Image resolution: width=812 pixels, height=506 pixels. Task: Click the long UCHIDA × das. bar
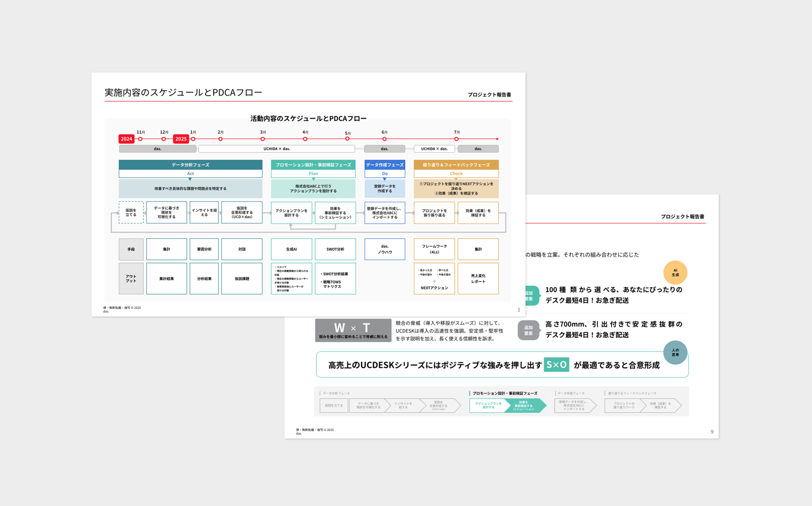[276, 149]
